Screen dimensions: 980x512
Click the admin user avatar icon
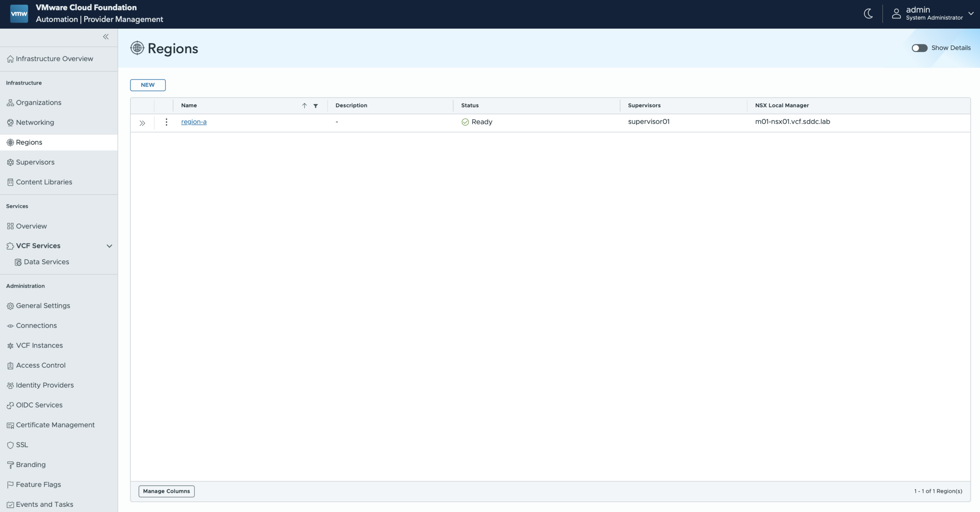[x=896, y=14]
